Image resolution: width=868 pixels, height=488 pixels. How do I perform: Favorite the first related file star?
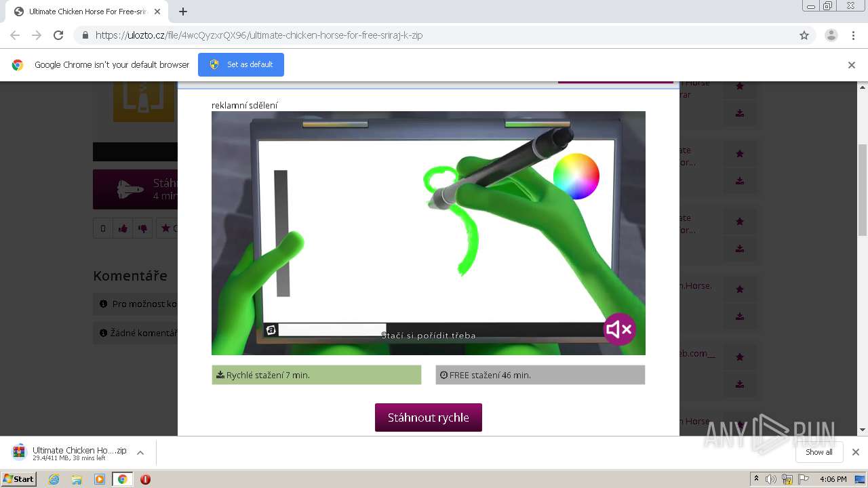740,86
